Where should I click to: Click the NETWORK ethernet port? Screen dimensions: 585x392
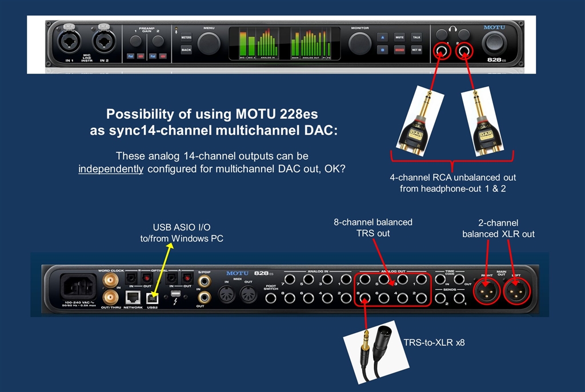click(x=133, y=297)
